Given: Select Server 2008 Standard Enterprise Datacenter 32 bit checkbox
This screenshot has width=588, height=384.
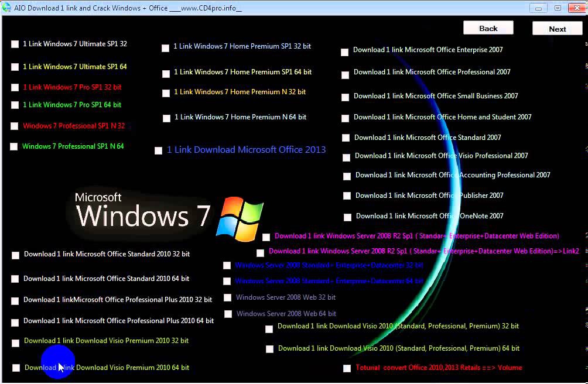Looking at the screenshot, I should [227, 266].
